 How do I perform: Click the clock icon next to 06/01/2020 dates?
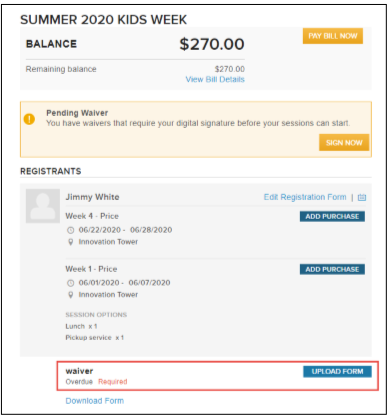pyautogui.click(x=71, y=283)
